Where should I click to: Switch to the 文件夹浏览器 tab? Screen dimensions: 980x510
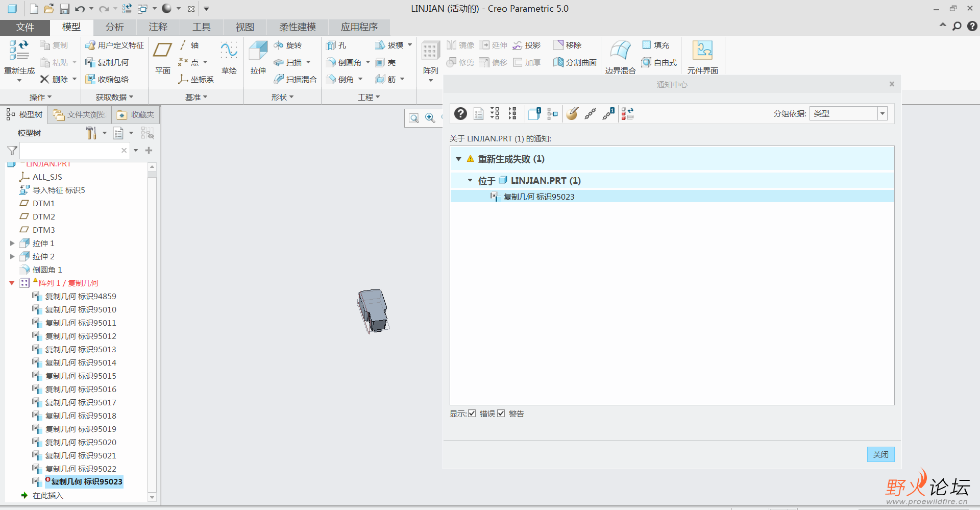coord(80,115)
